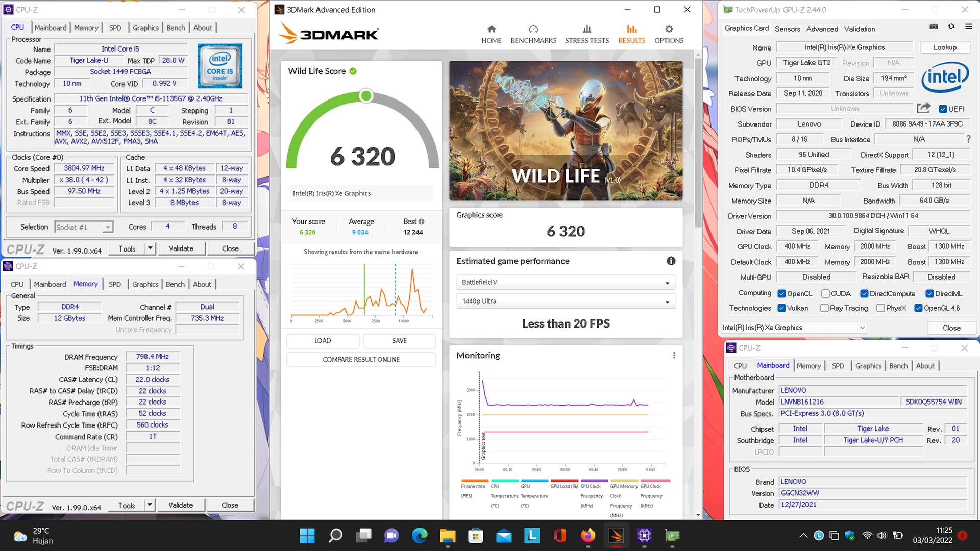980x551 pixels.
Task: Click the Frame rate orange legend swatch
Action: coord(475,481)
